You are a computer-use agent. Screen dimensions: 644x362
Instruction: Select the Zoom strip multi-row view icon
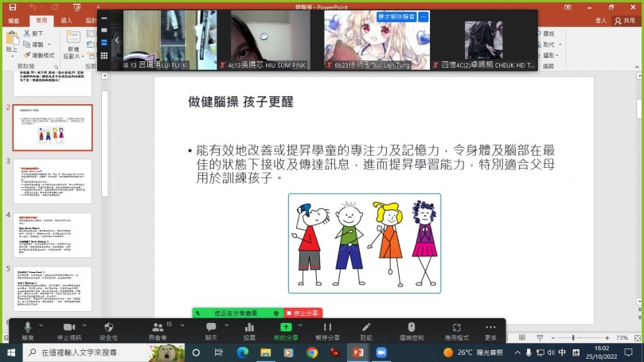(104, 43)
